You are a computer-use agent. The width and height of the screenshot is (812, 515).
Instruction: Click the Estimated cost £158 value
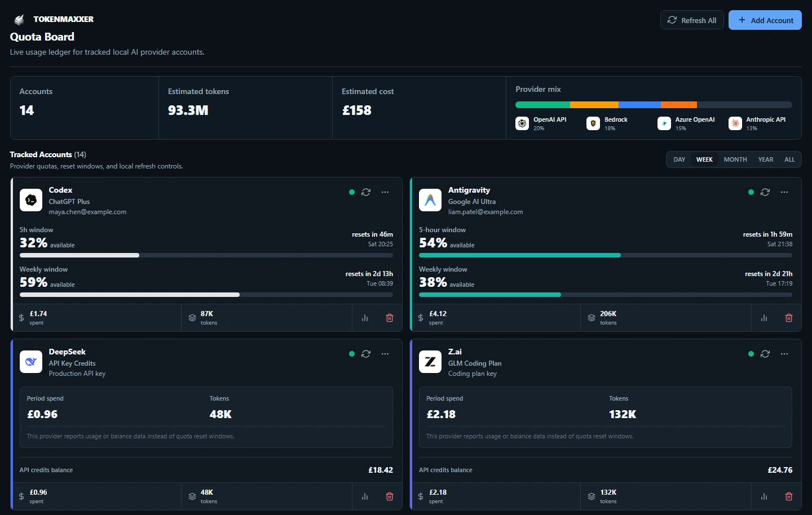(x=357, y=110)
